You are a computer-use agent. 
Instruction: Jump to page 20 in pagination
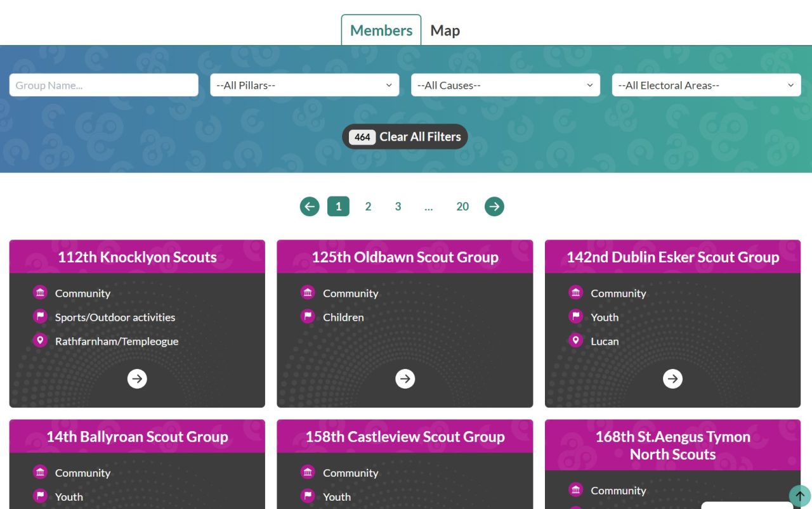tap(462, 206)
